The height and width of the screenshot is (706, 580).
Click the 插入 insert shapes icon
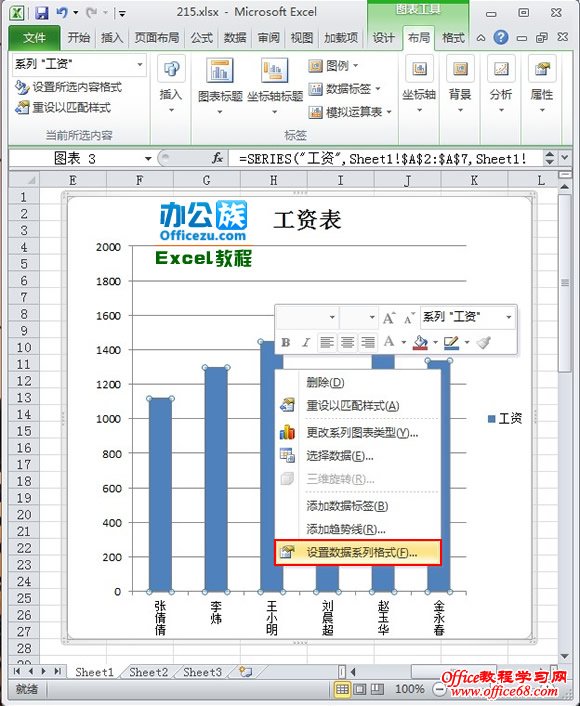(171, 69)
